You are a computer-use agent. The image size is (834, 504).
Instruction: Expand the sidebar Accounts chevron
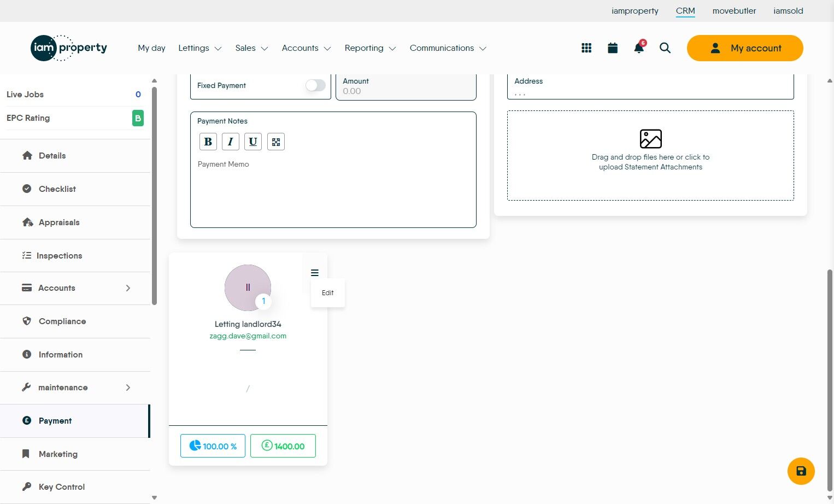128,288
